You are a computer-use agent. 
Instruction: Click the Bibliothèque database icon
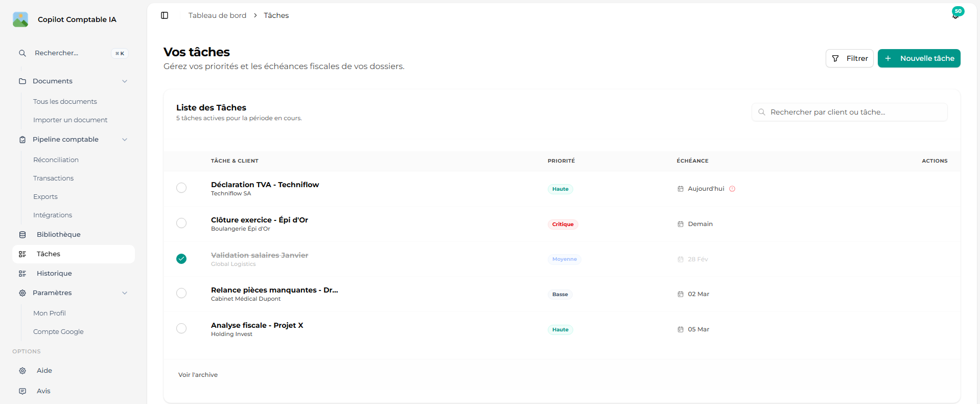point(22,235)
